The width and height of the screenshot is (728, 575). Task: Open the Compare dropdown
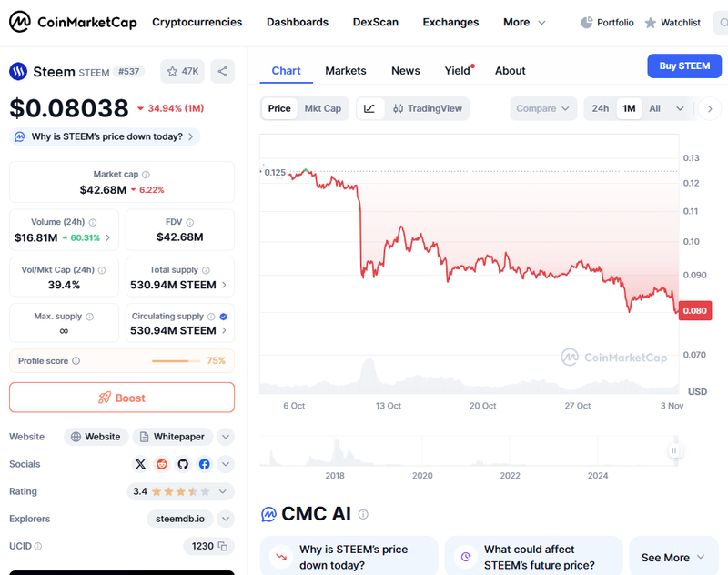[x=543, y=108]
